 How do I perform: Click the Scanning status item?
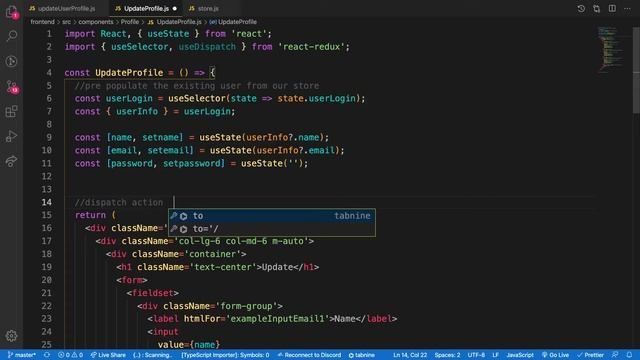153,355
